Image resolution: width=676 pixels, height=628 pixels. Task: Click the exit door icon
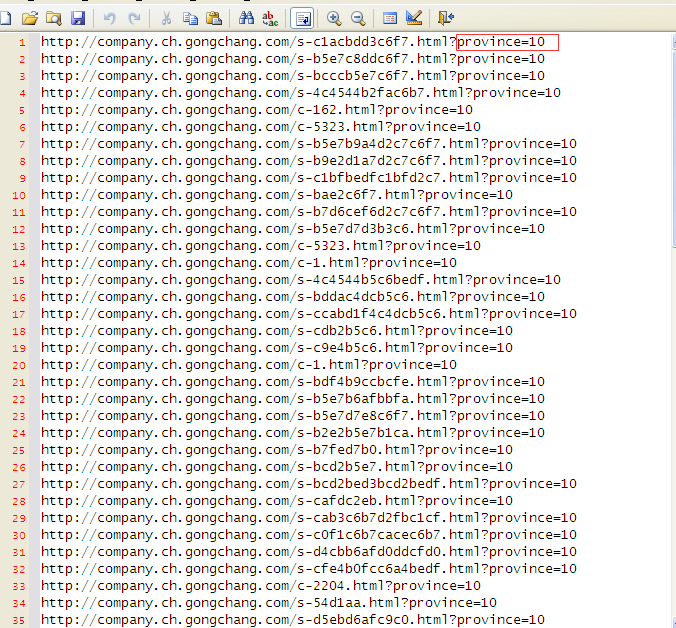[x=445, y=18]
